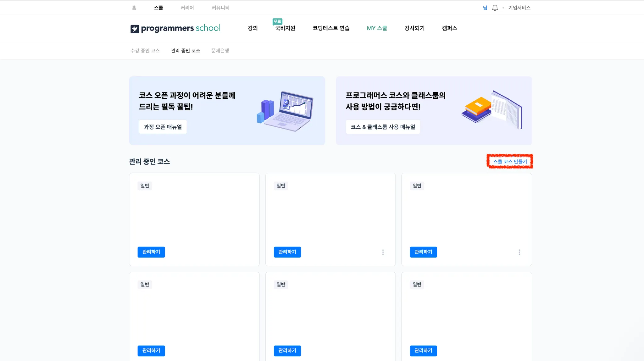Click the 님 user profile link
Screen dimensions: 644x361
[x=485, y=8]
